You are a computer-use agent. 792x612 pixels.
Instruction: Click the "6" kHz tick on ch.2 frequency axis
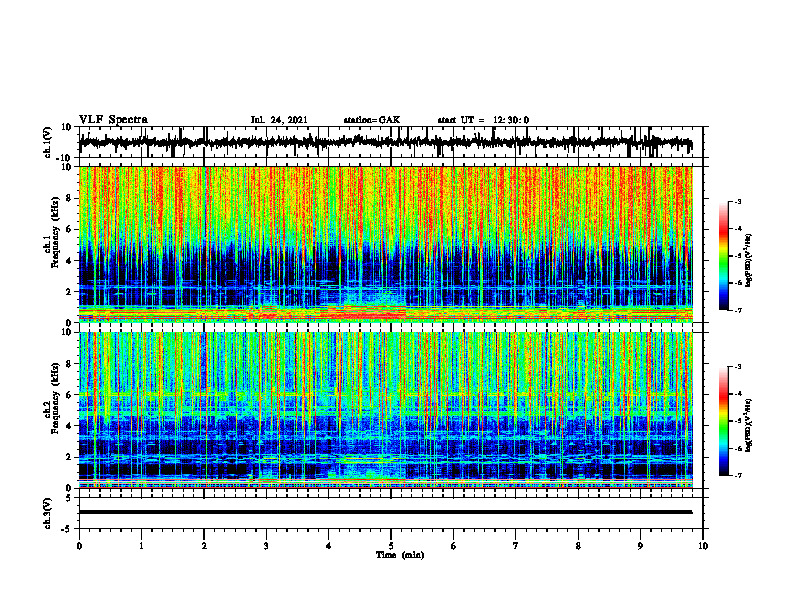click(x=70, y=395)
